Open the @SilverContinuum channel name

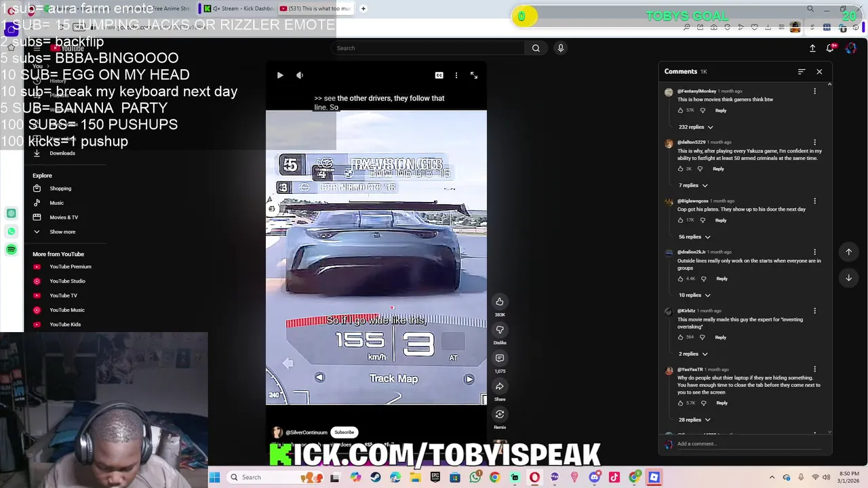click(x=307, y=432)
